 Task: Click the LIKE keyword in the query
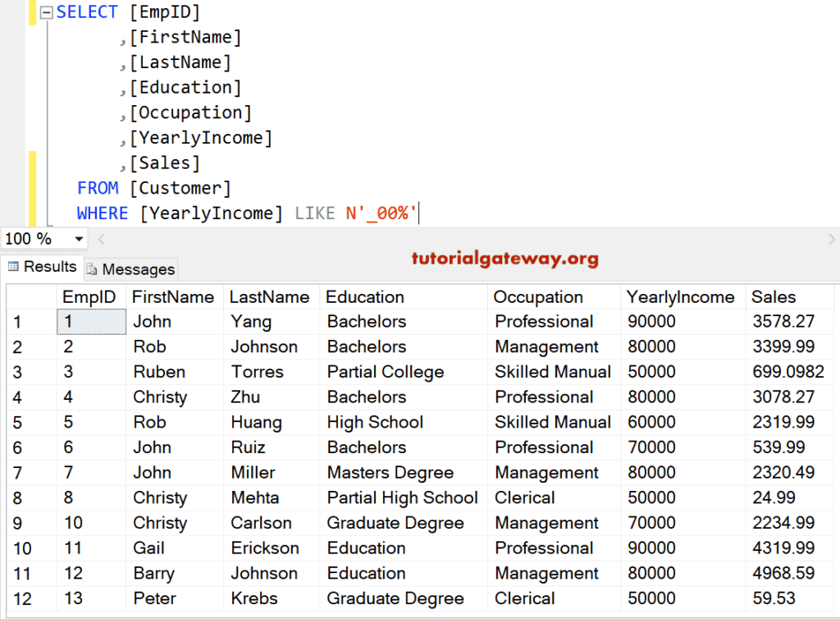pyautogui.click(x=315, y=213)
